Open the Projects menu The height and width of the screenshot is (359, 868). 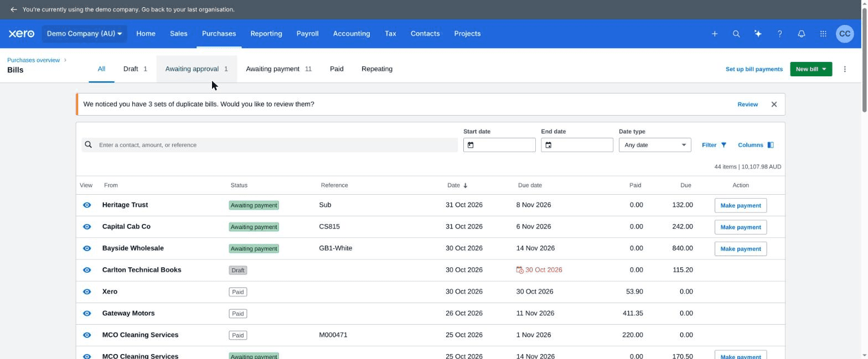pyautogui.click(x=467, y=34)
